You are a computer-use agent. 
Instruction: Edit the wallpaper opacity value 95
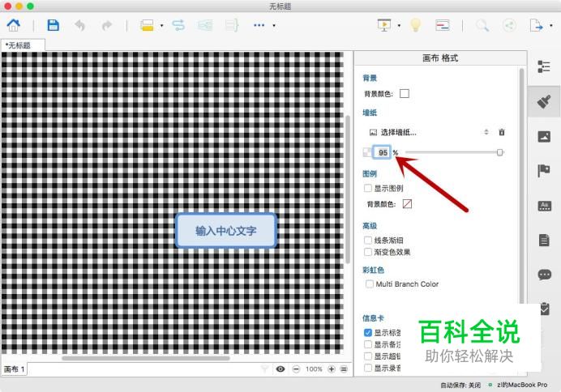coord(382,152)
